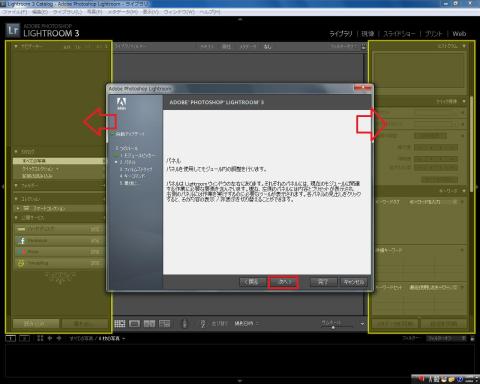
Task: Click the filter lock icon in Library Filter bar
Action: [364, 47]
